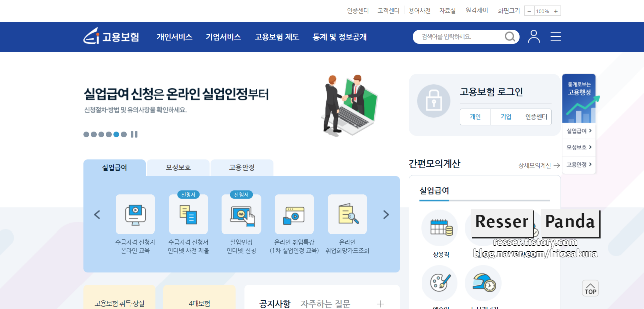Open the hamburger menu icon
Viewport: 644px width, 309px height.
click(x=556, y=37)
